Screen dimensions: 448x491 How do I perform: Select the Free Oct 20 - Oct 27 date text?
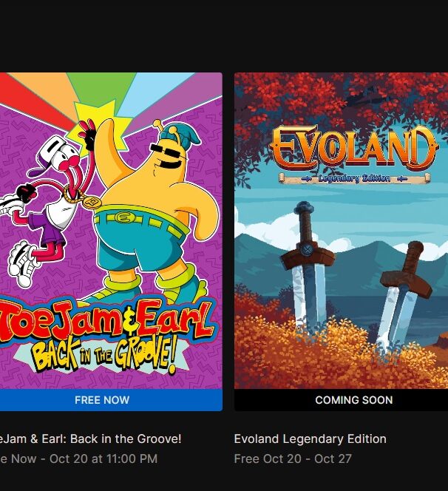pyautogui.click(x=293, y=458)
